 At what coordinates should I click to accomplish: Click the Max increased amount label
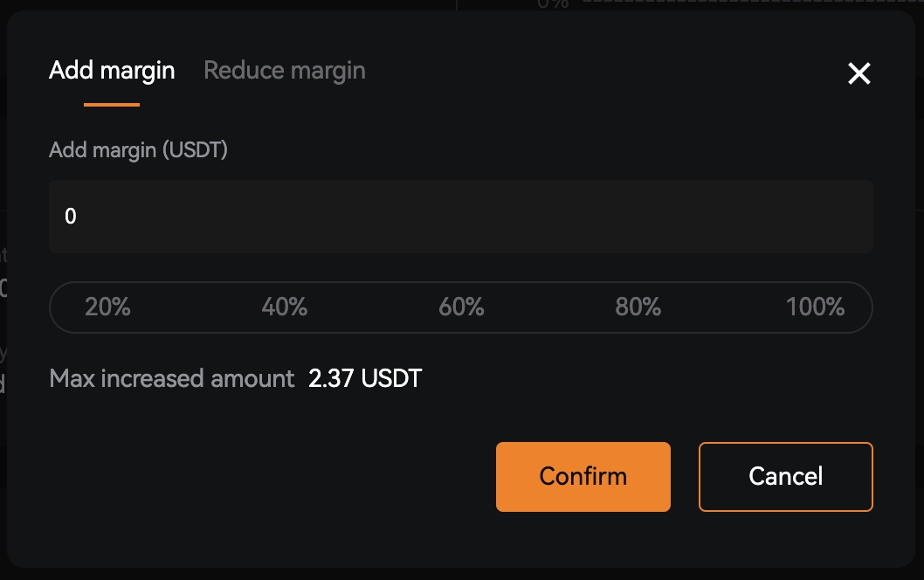click(171, 378)
